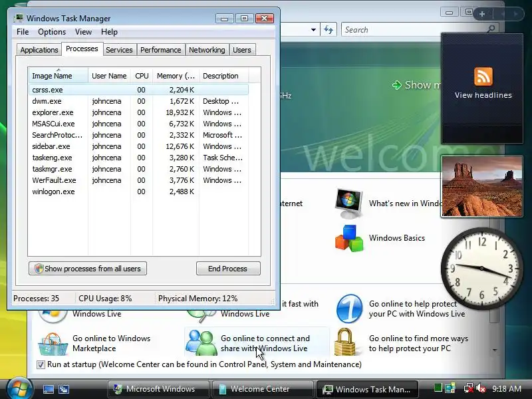Click the blue number one Windows Live icon
This screenshot has height=399, width=532.
(x=350, y=309)
